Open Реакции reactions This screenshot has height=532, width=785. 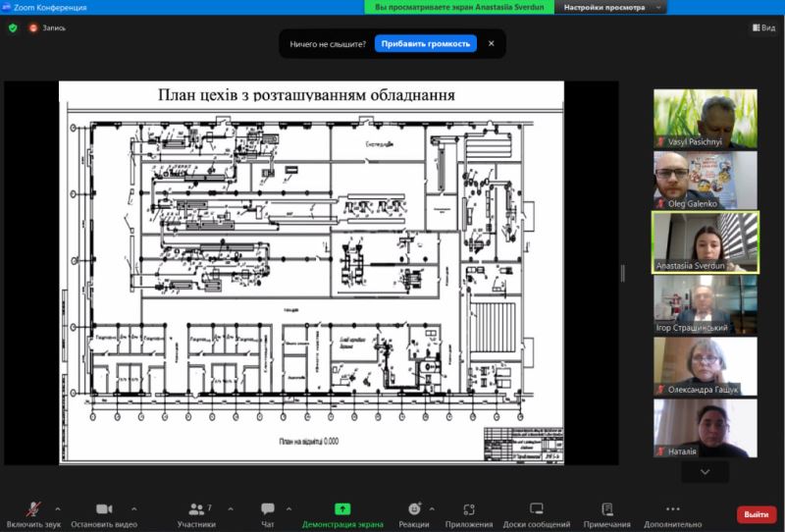[414, 509]
